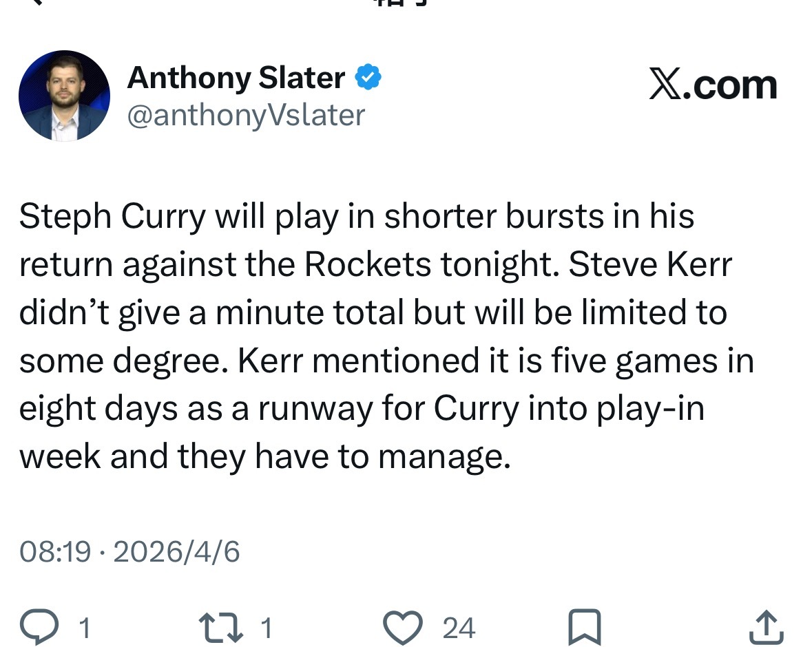Open Anthony Slater's profile picture

coord(64,96)
